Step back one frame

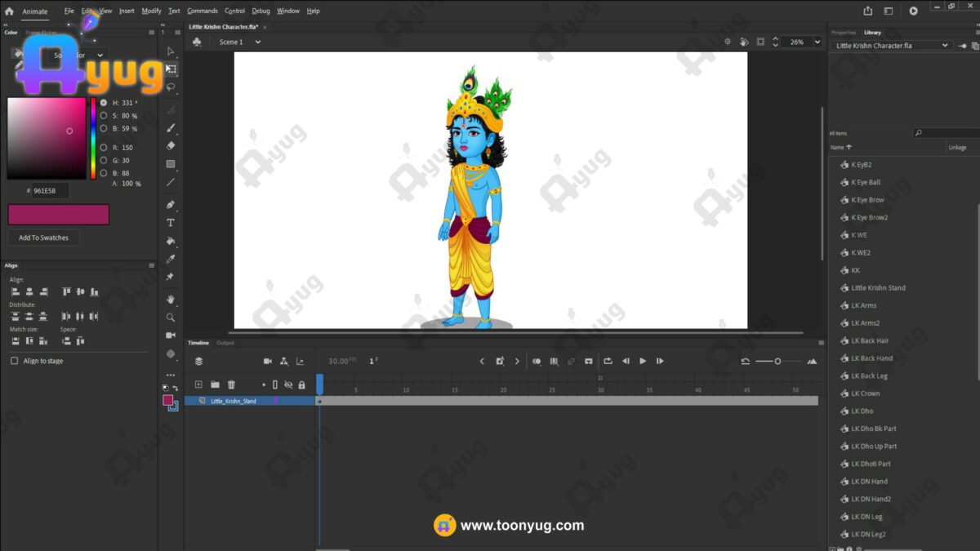click(x=626, y=361)
